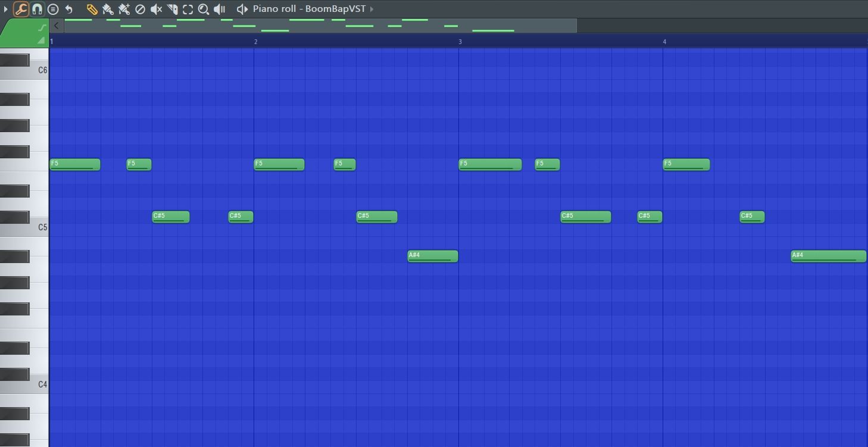The image size is (868, 447).
Task: Click the Piano roll - BoomBapVST title
Action: point(309,9)
